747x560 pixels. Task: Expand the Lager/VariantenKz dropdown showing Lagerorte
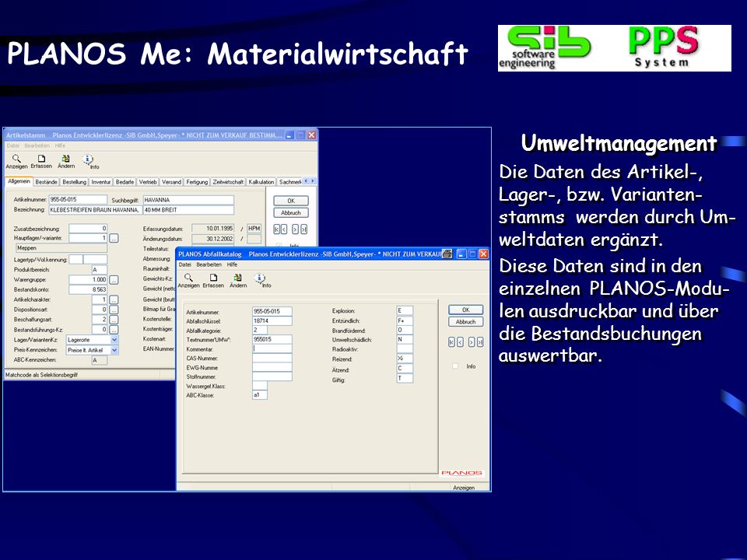pyautogui.click(x=114, y=340)
